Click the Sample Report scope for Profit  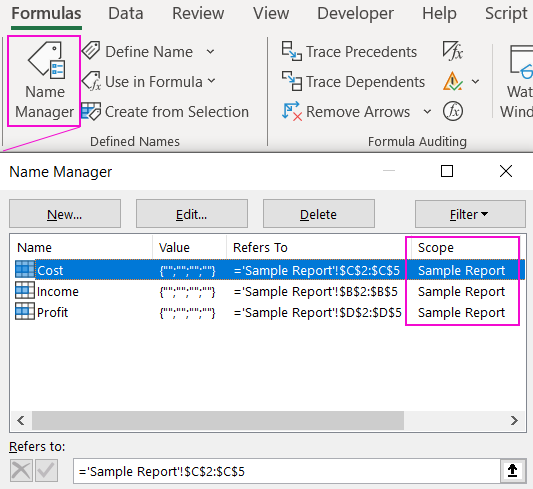461,312
